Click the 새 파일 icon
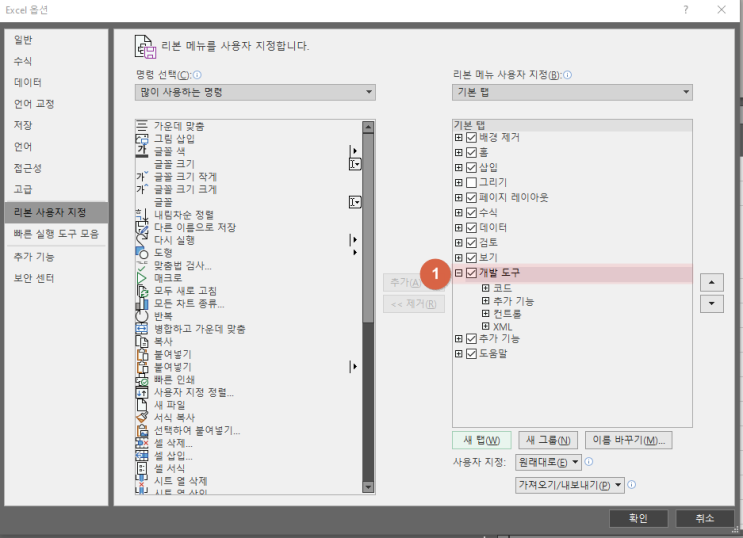 [x=142, y=405]
